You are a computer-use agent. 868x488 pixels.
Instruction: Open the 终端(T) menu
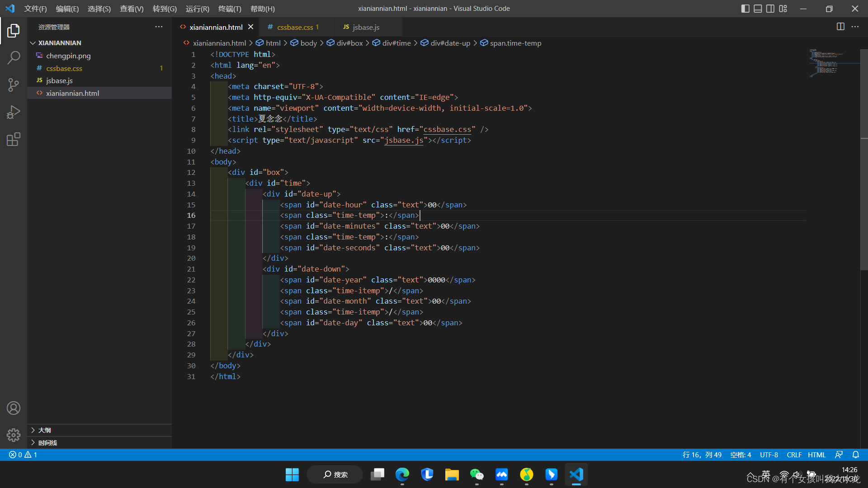(x=230, y=9)
